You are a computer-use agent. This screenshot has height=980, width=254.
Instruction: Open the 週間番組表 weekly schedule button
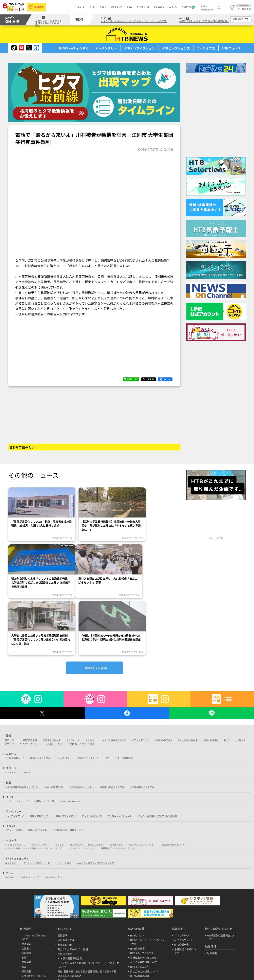tap(240, 19)
